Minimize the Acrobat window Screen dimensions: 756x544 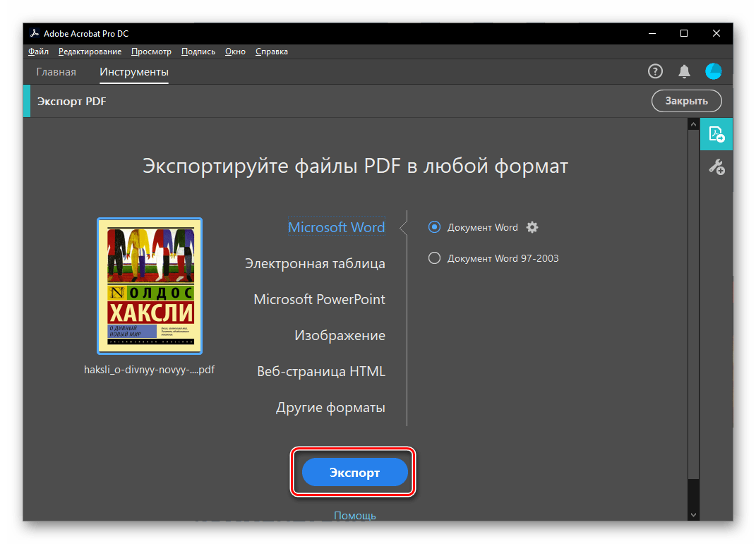tap(652, 33)
